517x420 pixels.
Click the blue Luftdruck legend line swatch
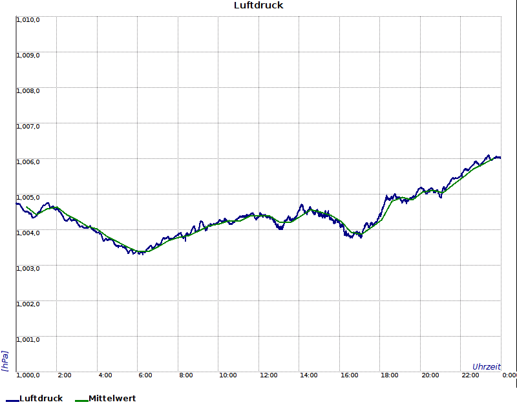pos(12,401)
